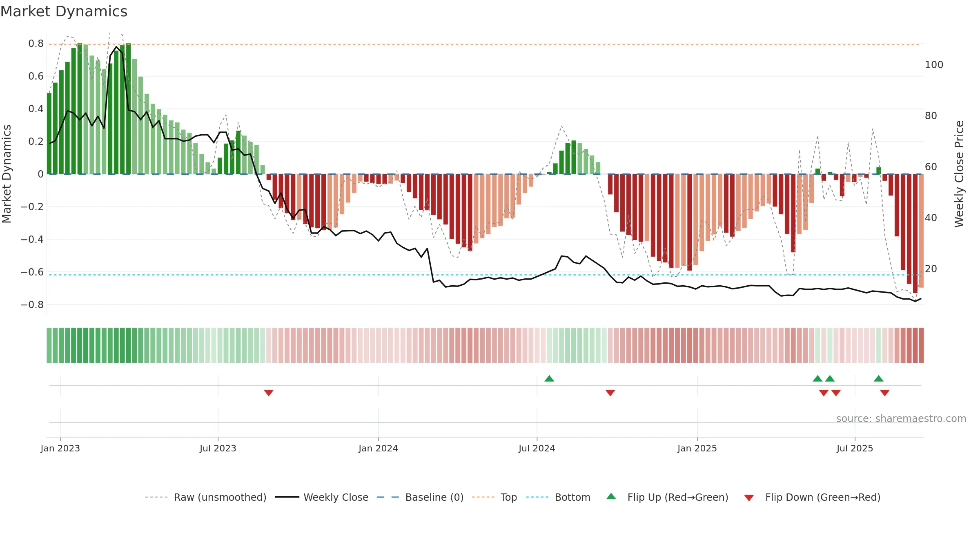Toggle Flip Down (Green→Red) legend entry
This screenshot has height=551, width=980.
[812, 497]
